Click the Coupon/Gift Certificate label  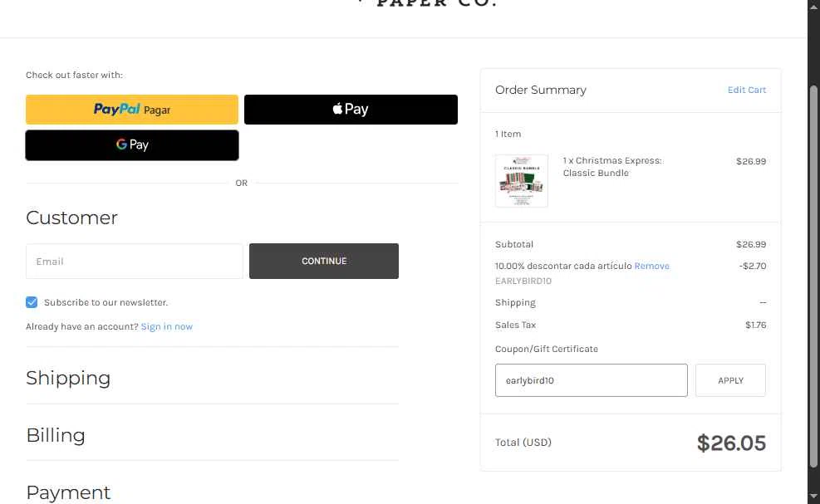click(x=547, y=349)
